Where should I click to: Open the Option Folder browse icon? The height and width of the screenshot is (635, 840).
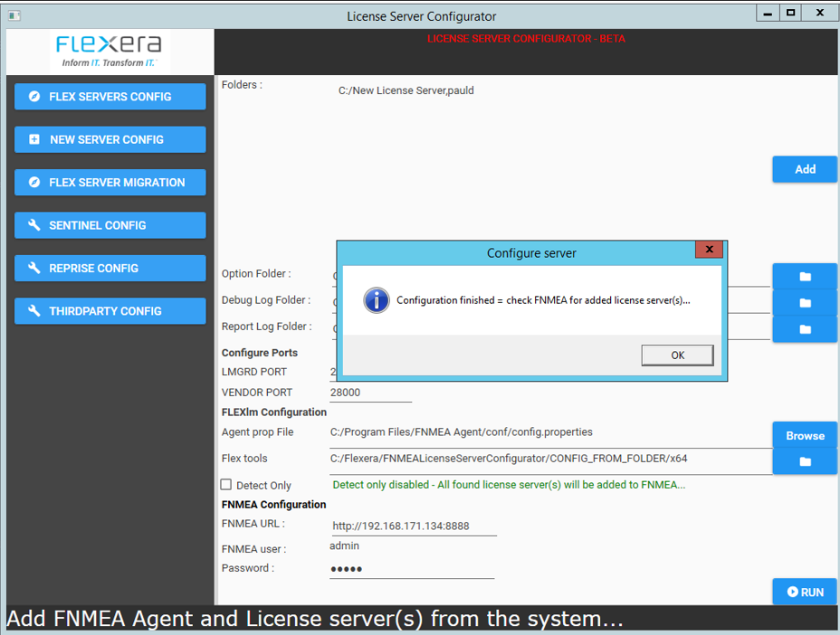point(805,277)
